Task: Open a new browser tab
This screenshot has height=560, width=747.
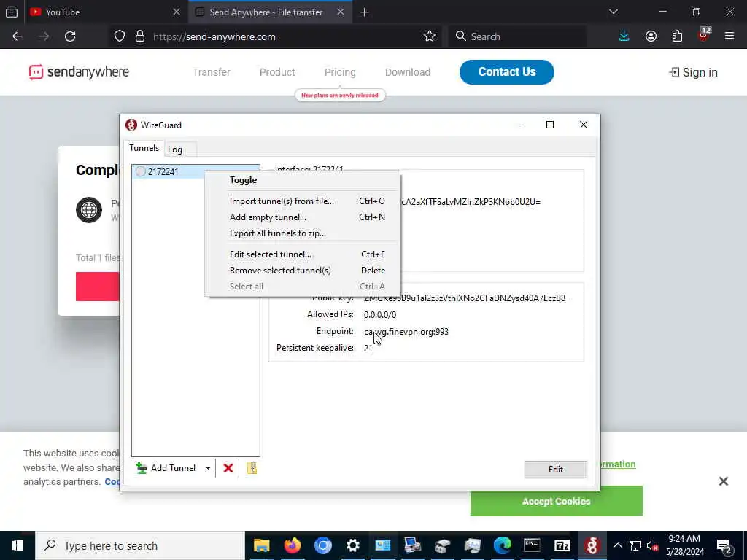Action: pyautogui.click(x=365, y=12)
